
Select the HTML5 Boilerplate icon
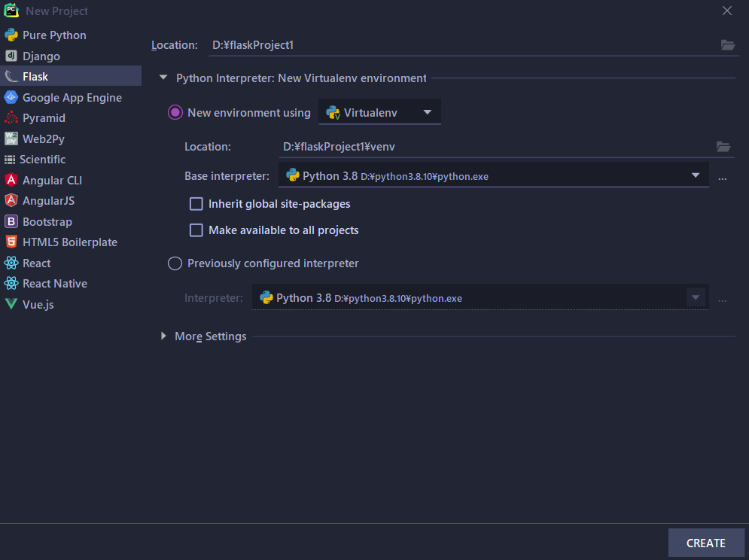(11, 242)
